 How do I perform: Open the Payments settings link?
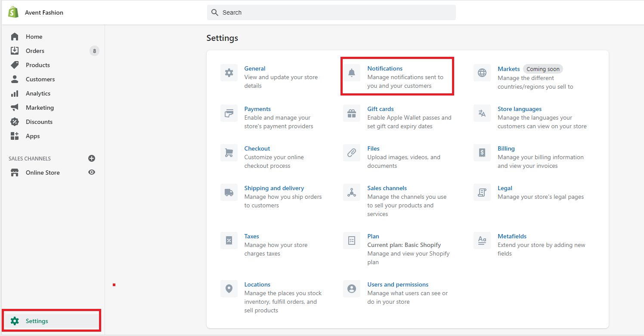pyautogui.click(x=257, y=109)
